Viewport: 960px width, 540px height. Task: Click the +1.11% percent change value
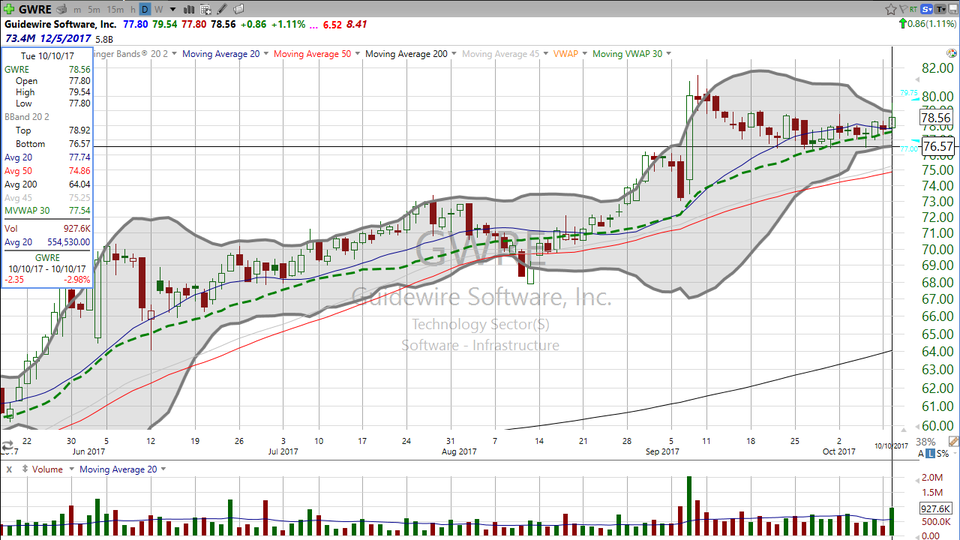tap(288, 24)
